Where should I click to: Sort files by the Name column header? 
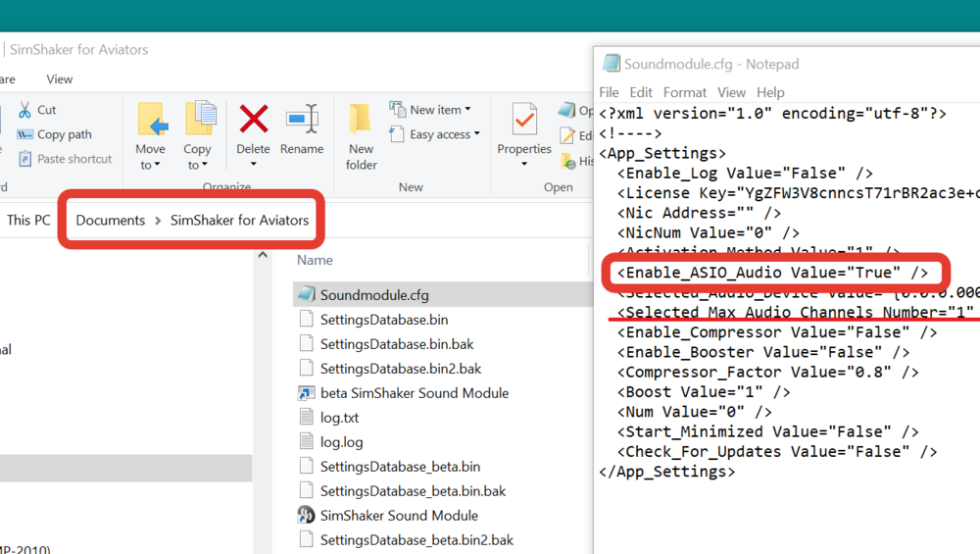(x=315, y=260)
